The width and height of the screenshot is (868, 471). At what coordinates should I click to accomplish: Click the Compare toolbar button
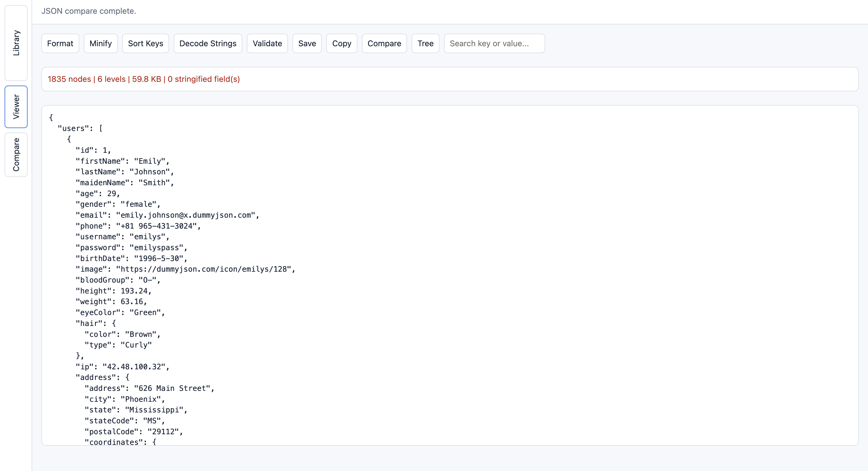click(384, 43)
